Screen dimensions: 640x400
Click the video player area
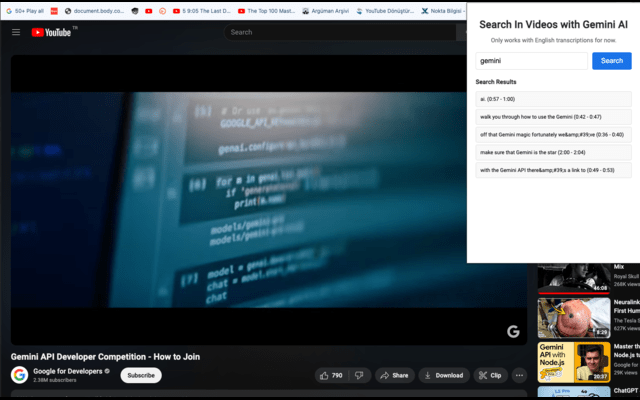(269, 200)
